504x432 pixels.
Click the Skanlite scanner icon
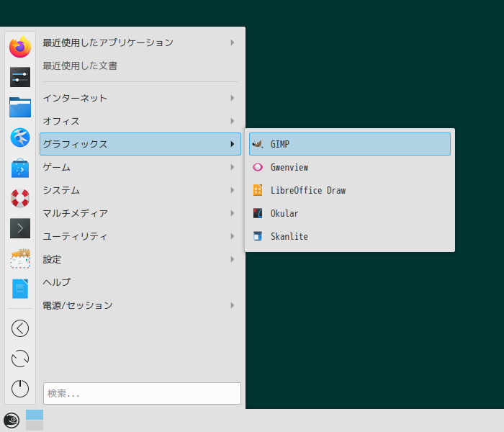(258, 236)
